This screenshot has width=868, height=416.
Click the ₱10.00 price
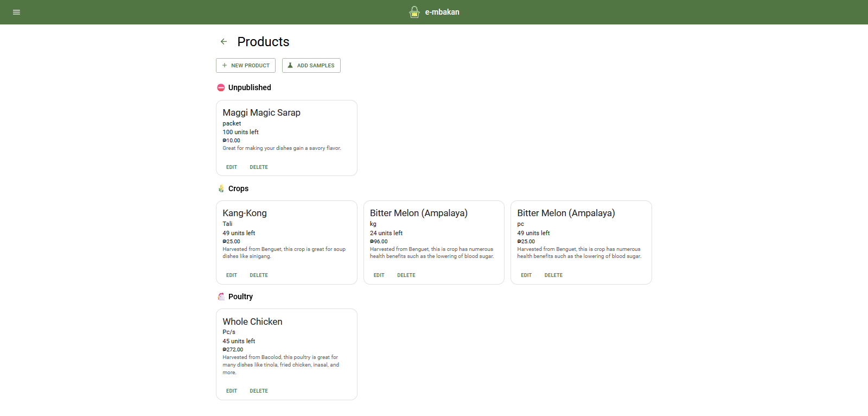coord(231,141)
